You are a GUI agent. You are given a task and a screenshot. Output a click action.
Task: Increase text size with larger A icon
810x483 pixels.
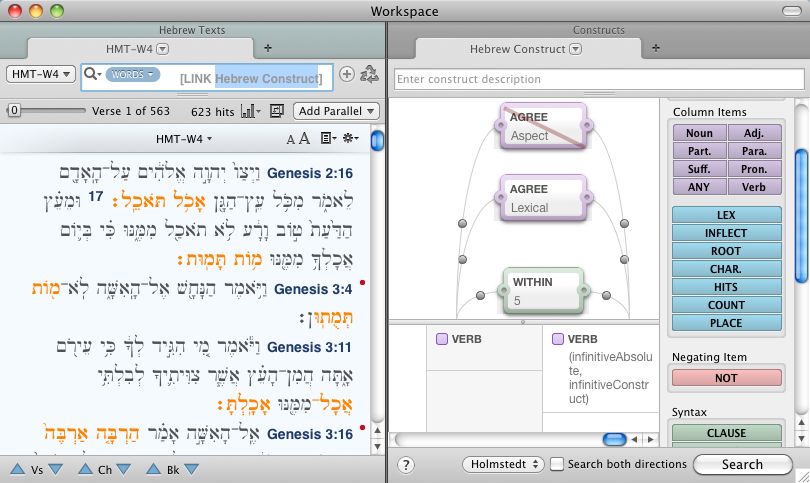click(302, 139)
